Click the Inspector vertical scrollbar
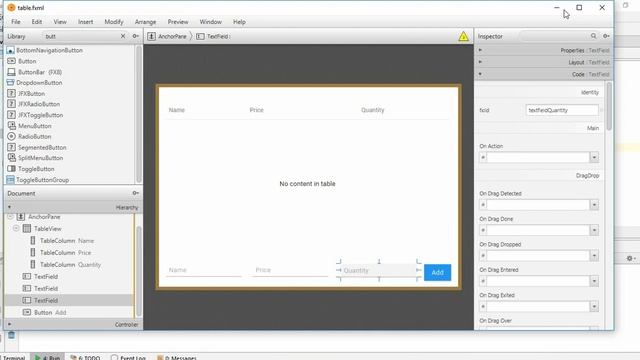The width and height of the screenshot is (640, 360). [609, 106]
